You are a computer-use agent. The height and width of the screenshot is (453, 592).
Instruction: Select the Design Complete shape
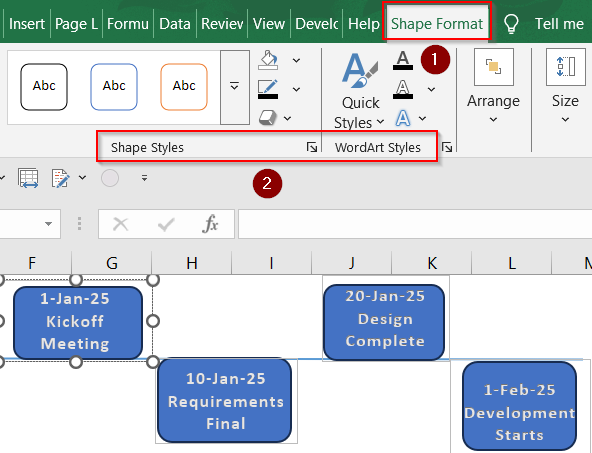(x=384, y=322)
